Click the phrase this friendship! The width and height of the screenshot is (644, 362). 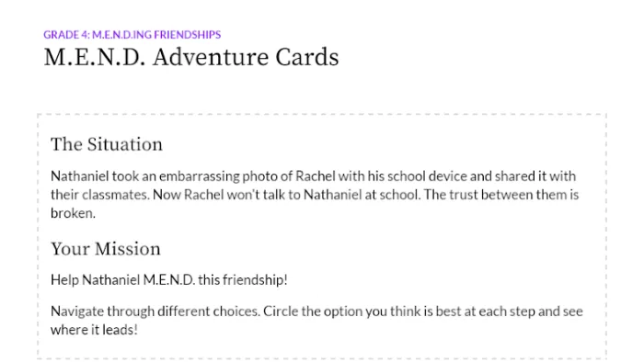click(243, 280)
